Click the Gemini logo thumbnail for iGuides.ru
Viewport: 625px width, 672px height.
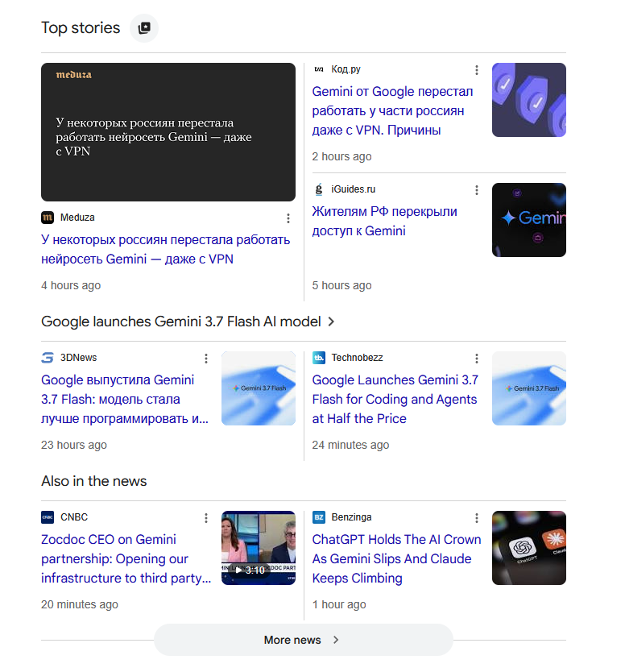click(529, 220)
